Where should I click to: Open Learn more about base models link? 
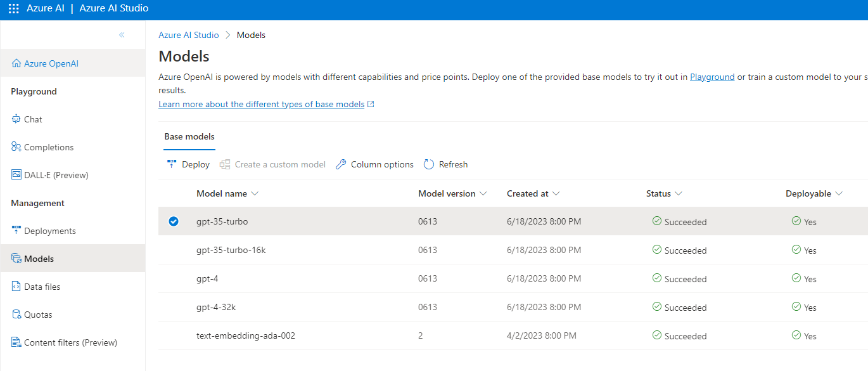pos(262,104)
